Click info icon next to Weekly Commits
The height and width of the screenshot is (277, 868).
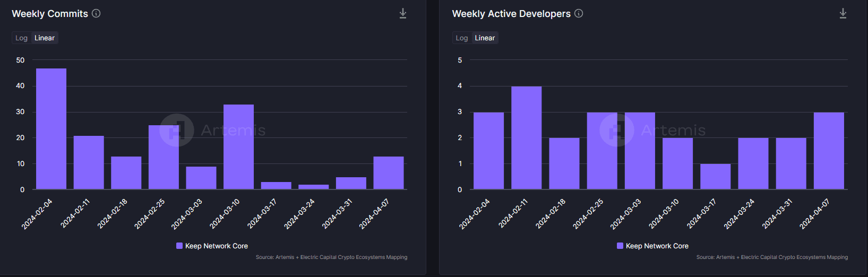(x=96, y=13)
